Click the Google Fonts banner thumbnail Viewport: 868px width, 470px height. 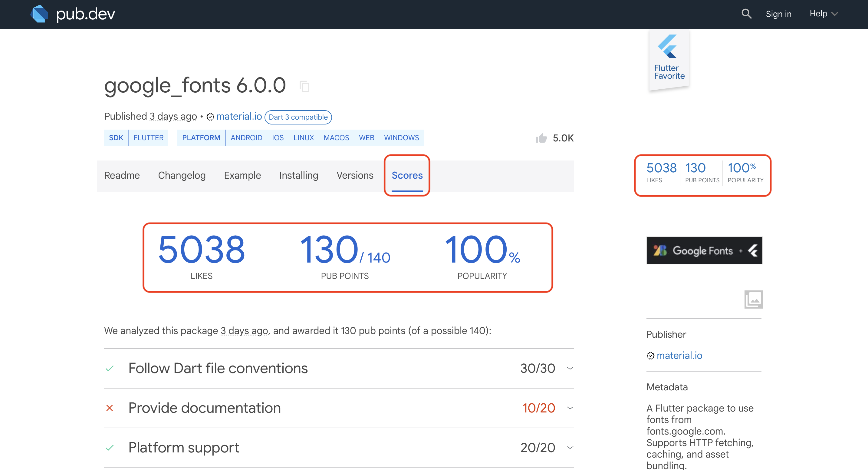(704, 250)
